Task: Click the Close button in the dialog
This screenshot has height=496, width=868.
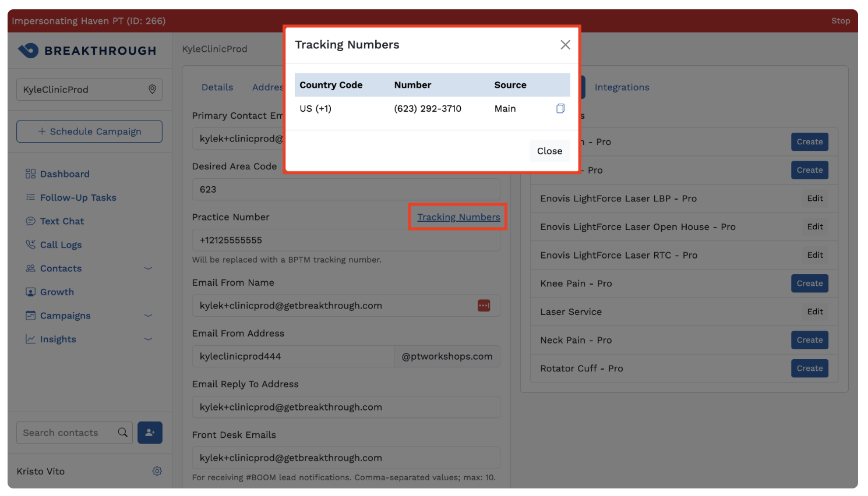Action: pos(549,151)
